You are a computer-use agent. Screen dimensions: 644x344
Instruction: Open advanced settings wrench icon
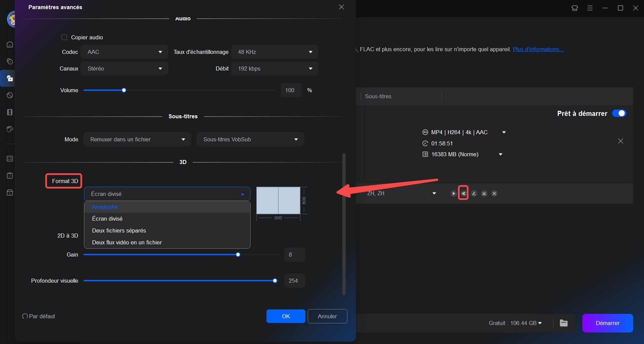(x=464, y=194)
